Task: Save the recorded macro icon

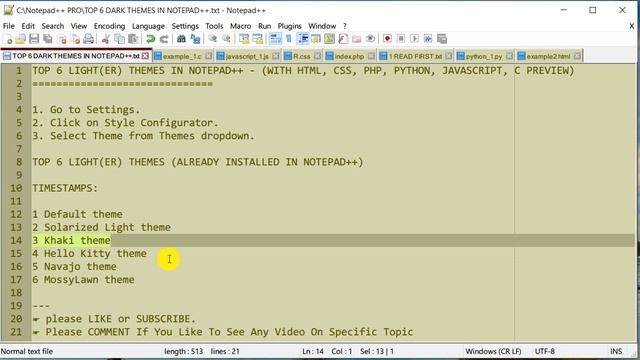Action: pos(442,39)
